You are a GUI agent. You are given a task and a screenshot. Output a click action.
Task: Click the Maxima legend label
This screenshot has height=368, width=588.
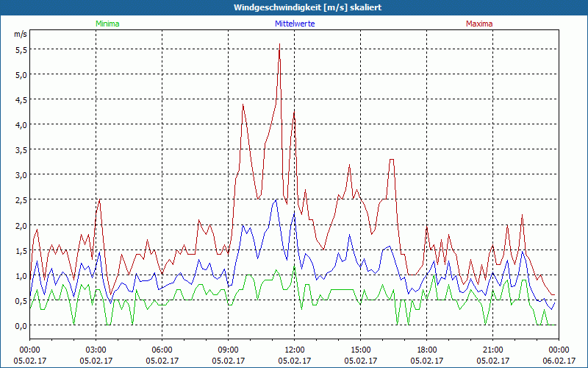479,24
